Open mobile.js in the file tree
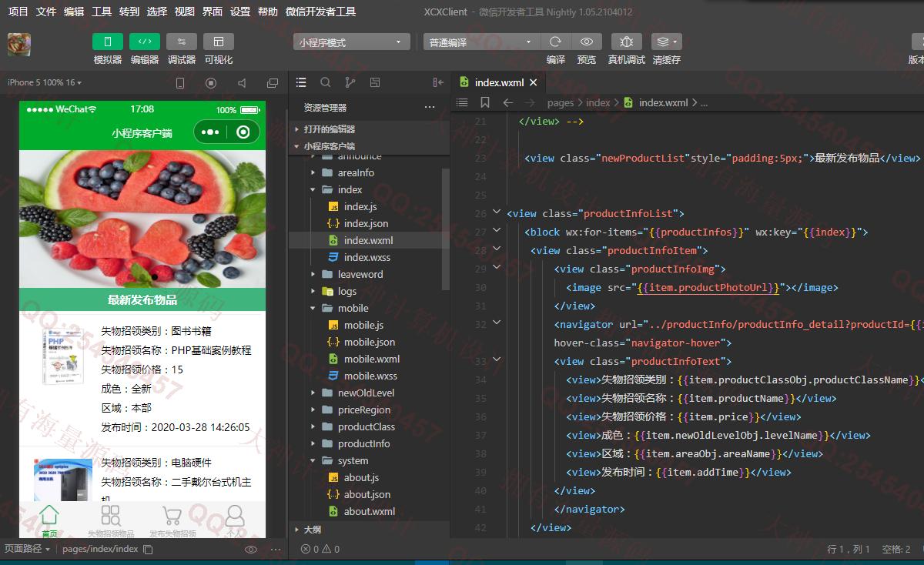Viewport: 924px width, 565px height. click(x=369, y=325)
